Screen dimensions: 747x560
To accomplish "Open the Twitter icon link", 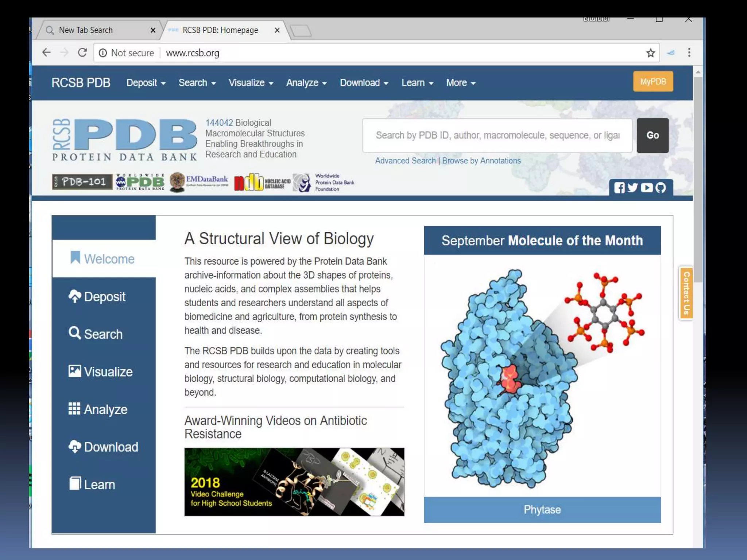I will pos(633,188).
